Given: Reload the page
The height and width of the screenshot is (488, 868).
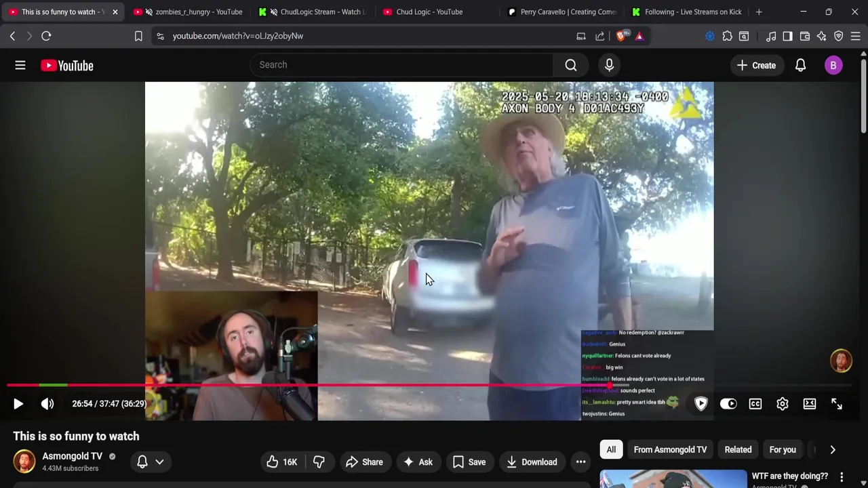Looking at the screenshot, I should click(x=46, y=36).
